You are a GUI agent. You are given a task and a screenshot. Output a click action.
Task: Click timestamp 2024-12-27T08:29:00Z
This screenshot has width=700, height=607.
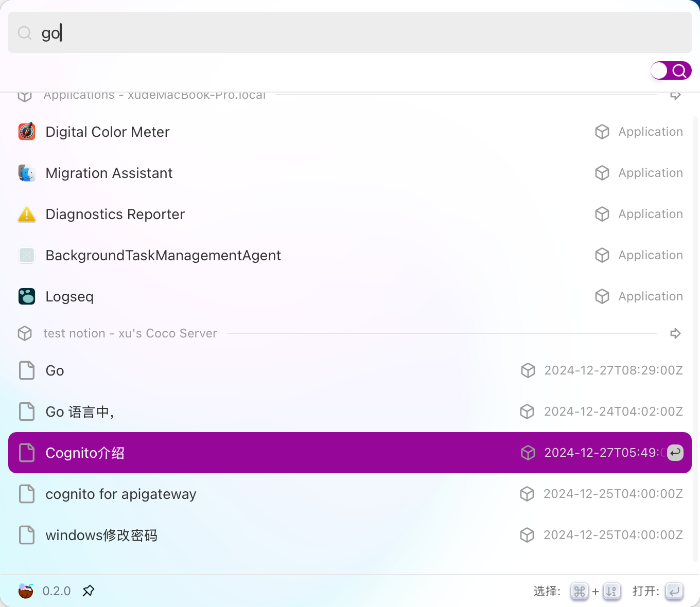614,370
